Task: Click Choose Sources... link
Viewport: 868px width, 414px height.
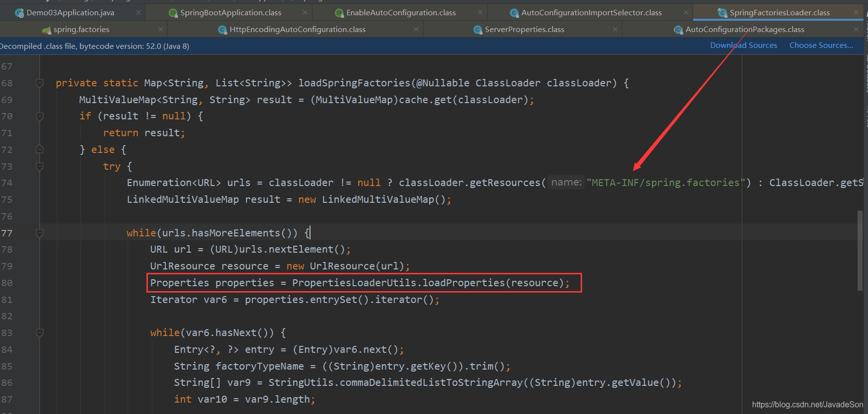Action: click(821, 45)
